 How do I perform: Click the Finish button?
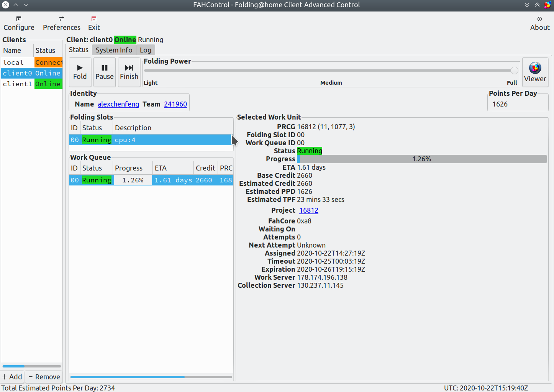[129, 72]
